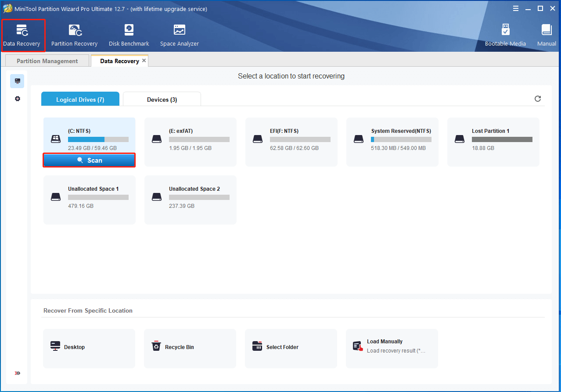Screen dimensions: 561x392
Task: Select the (E: exFAT) drive
Action: (191, 142)
